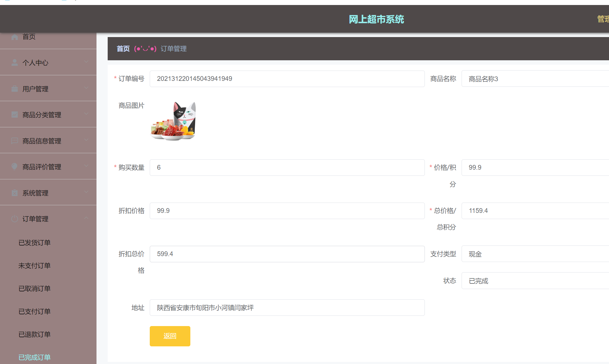
Task: Click the 订单编号 input field
Action: pyautogui.click(x=287, y=79)
